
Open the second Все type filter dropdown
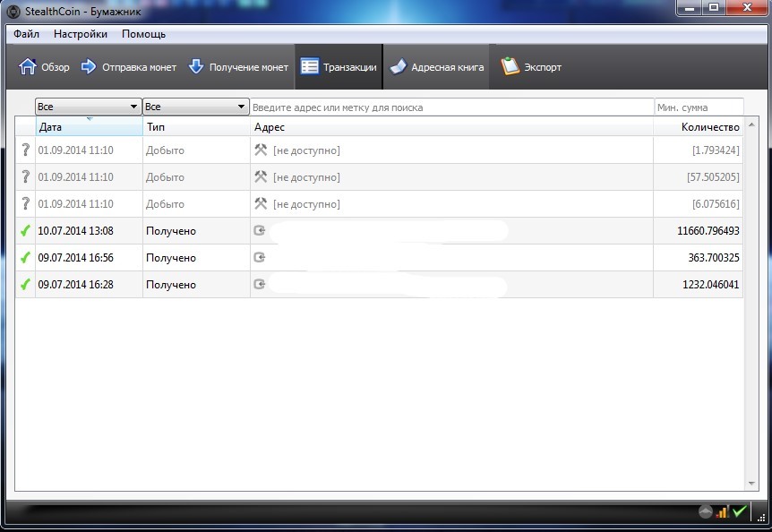[195, 107]
